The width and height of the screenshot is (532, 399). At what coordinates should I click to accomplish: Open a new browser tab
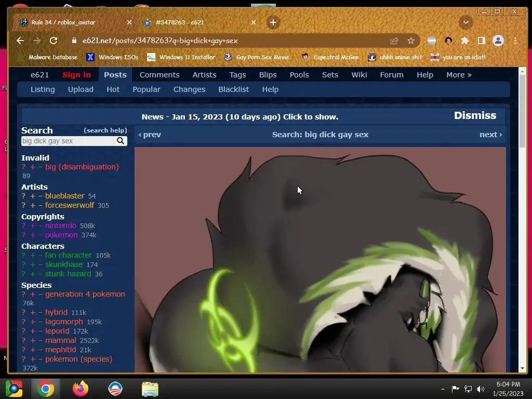click(x=273, y=22)
